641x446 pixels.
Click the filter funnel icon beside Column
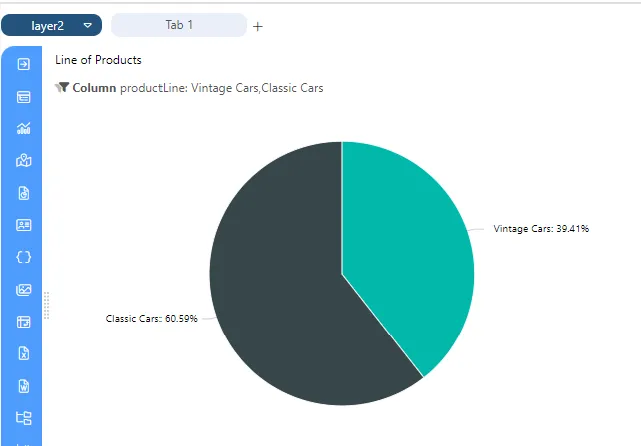(62, 87)
